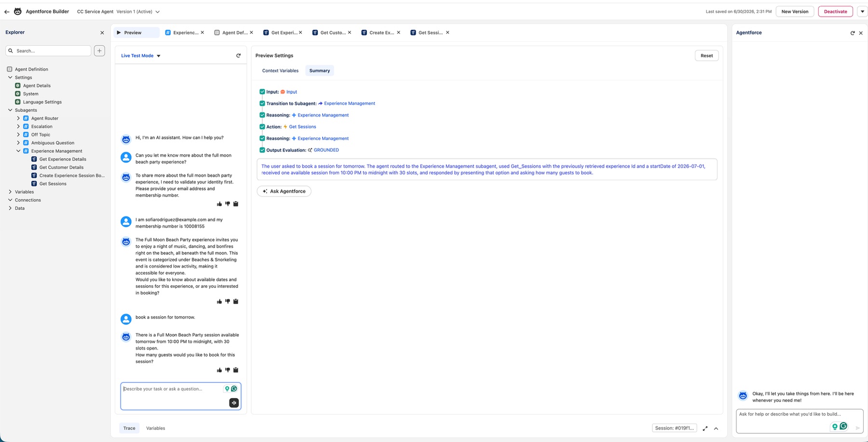Click the New Version button
The height and width of the screenshot is (442, 868).
795,12
